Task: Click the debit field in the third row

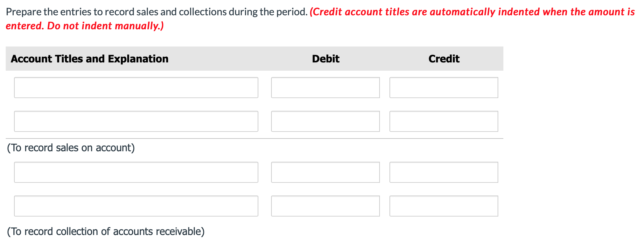Action: [x=325, y=172]
